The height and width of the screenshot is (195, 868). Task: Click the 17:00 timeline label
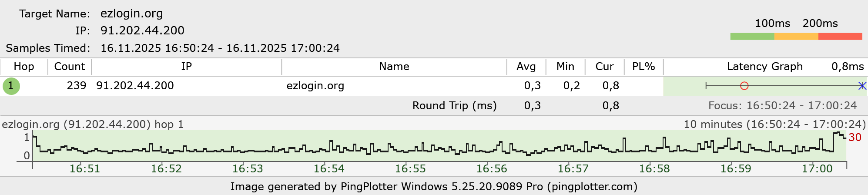(817, 169)
